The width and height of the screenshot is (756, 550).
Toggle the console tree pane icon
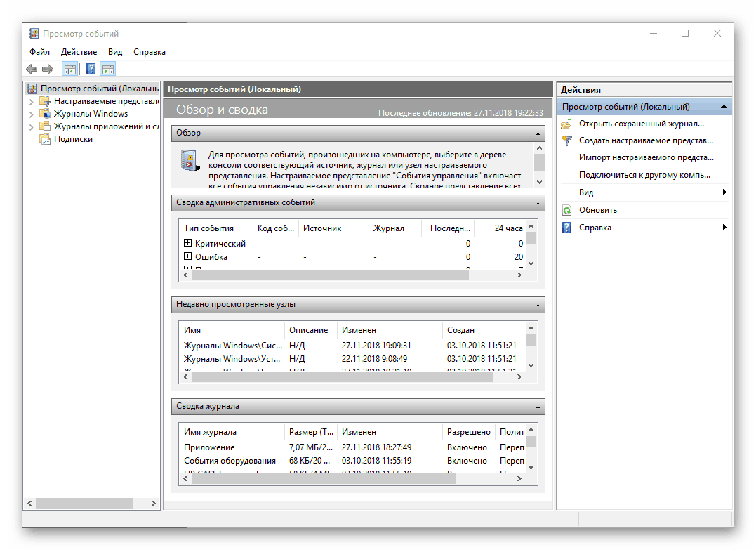(69, 69)
